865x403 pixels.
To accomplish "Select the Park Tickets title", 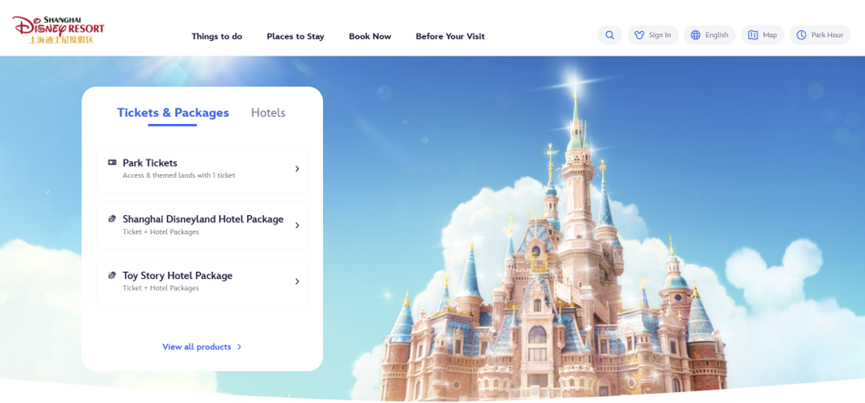I will point(150,163).
